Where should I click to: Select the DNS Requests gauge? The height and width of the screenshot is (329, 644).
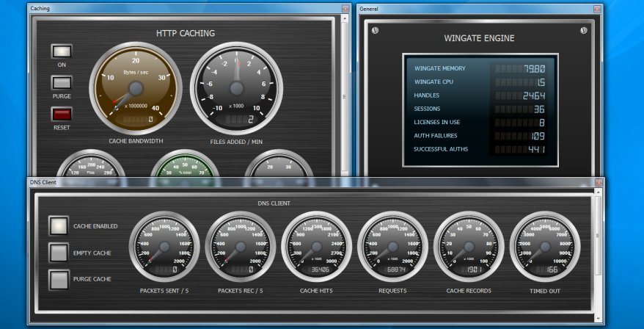[392, 246]
